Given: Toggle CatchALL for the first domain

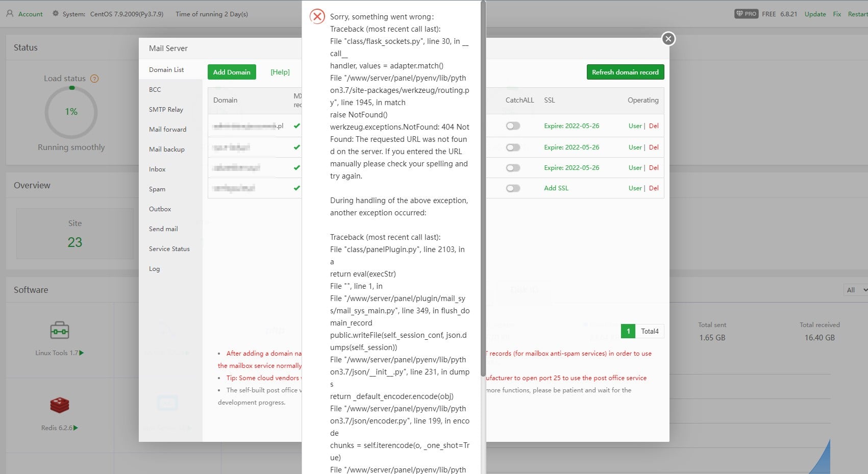Looking at the screenshot, I should 513,126.
